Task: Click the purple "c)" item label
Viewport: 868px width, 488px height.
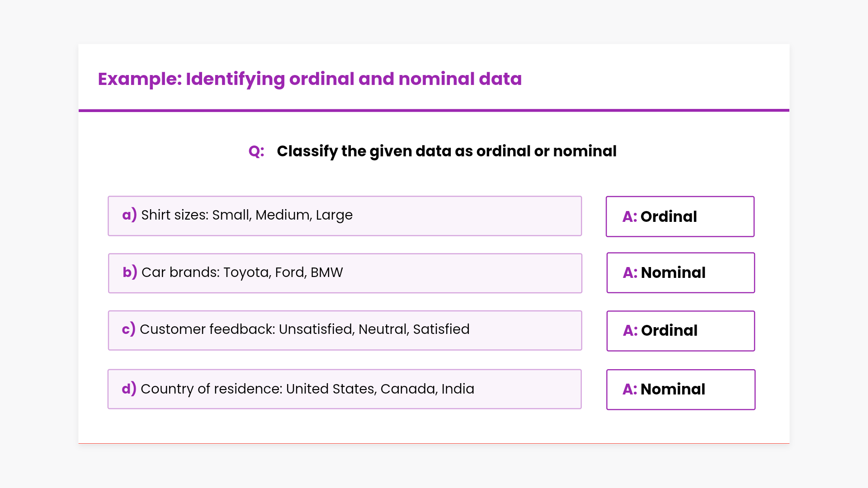Action: coord(129,329)
